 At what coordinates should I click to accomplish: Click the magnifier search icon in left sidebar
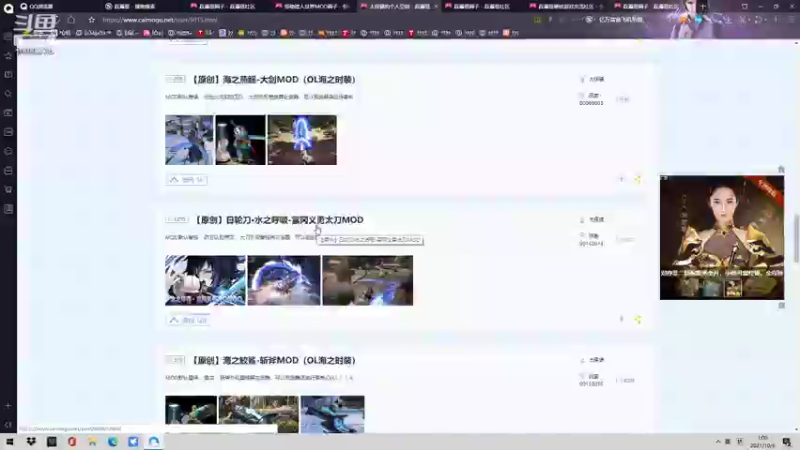point(8,94)
